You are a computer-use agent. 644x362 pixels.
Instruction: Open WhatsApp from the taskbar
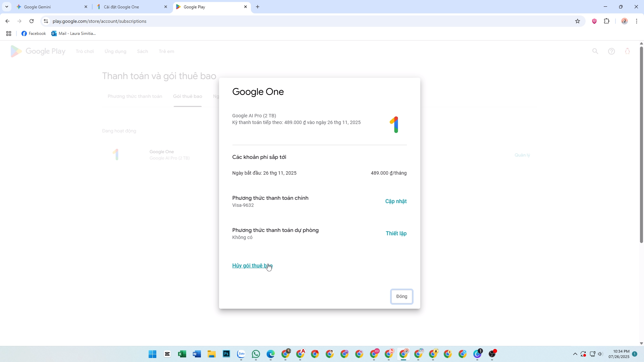(x=256, y=354)
